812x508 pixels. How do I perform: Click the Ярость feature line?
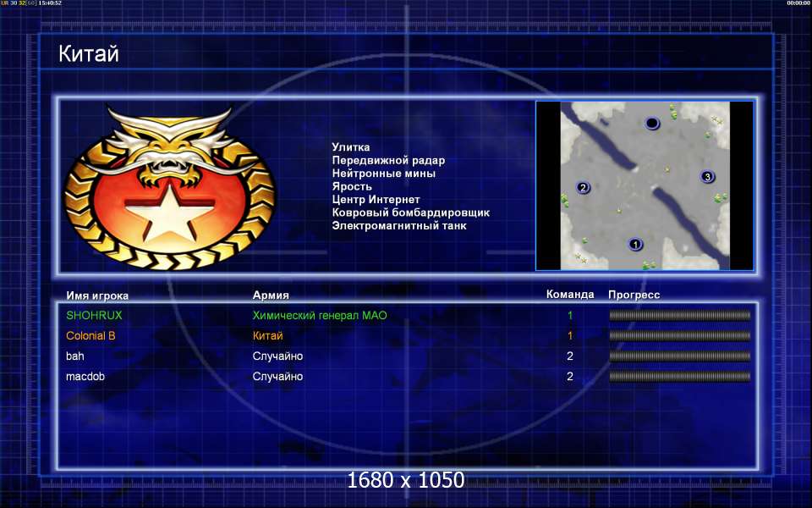(352, 186)
